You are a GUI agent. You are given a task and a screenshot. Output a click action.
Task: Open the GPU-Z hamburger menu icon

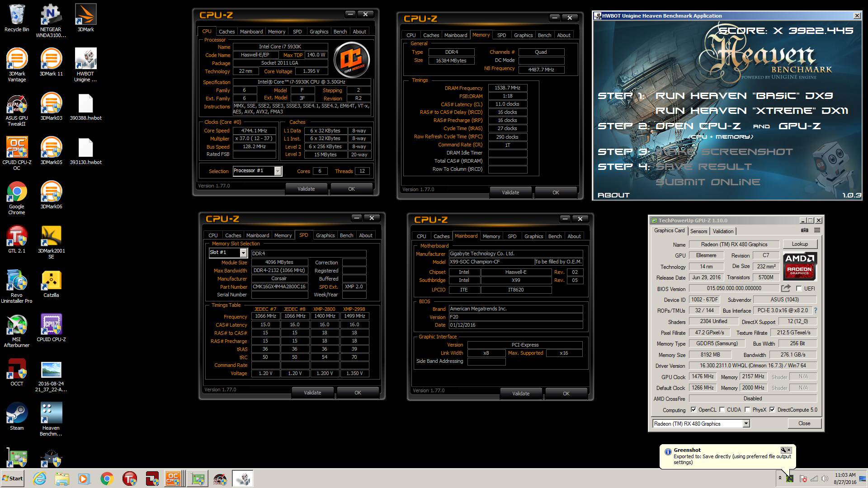click(x=817, y=230)
